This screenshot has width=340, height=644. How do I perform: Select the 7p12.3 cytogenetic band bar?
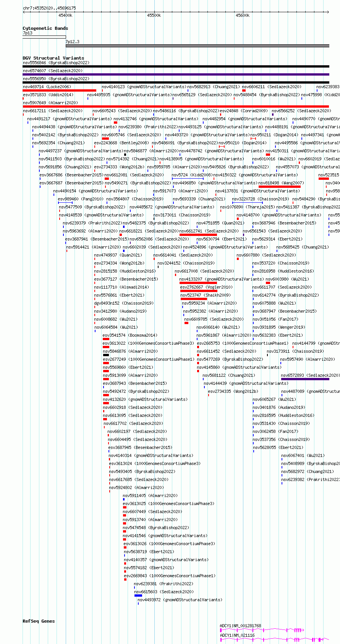pos(198,46)
